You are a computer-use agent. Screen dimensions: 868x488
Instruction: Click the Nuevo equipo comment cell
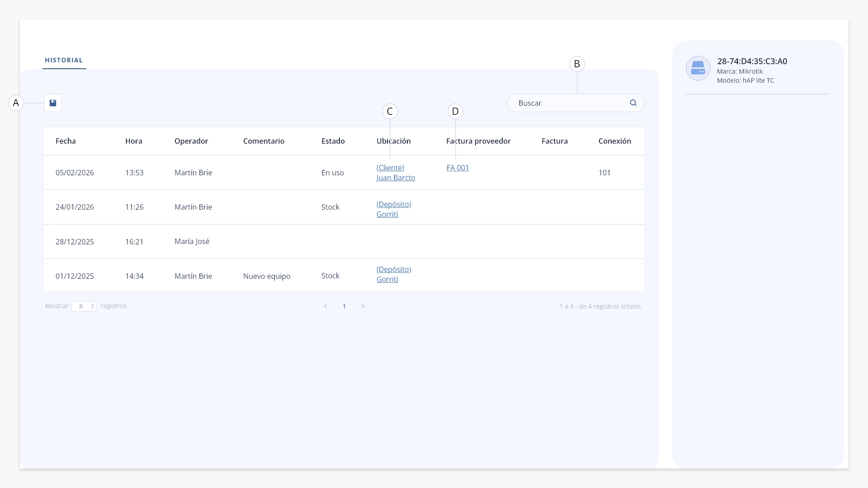pyautogui.click(x=267, y=276)
